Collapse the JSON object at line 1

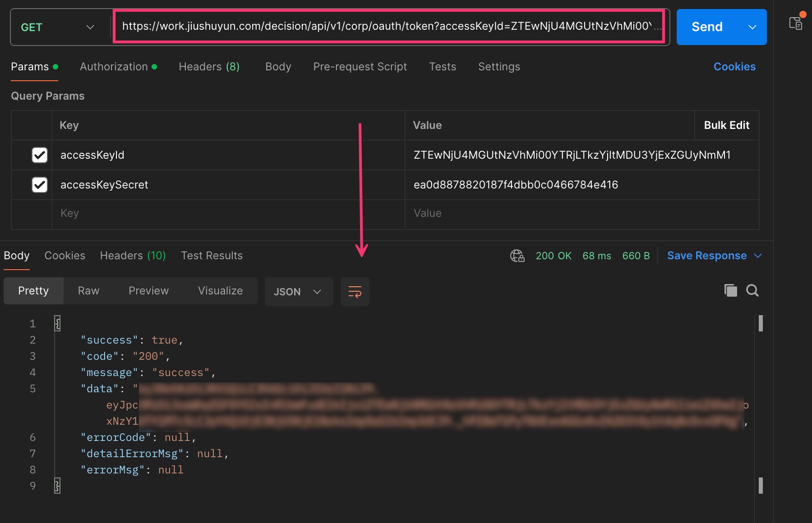57,323
